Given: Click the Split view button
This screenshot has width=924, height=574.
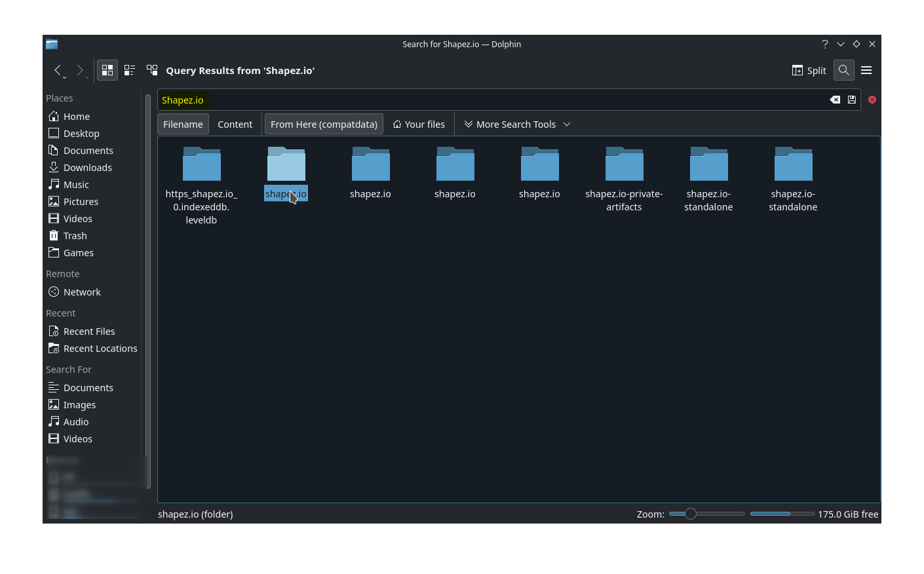Looking at the screenshot, I should coord(809,70).
